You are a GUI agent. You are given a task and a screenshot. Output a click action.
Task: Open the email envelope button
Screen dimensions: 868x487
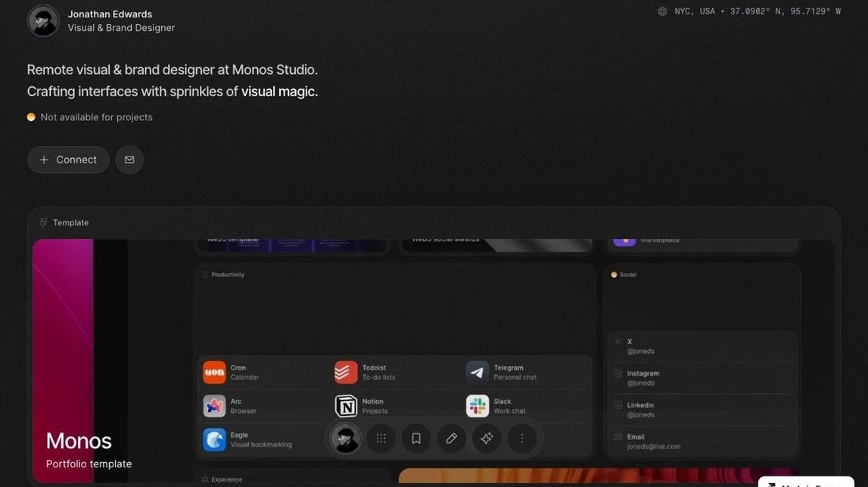pos(129,160)
